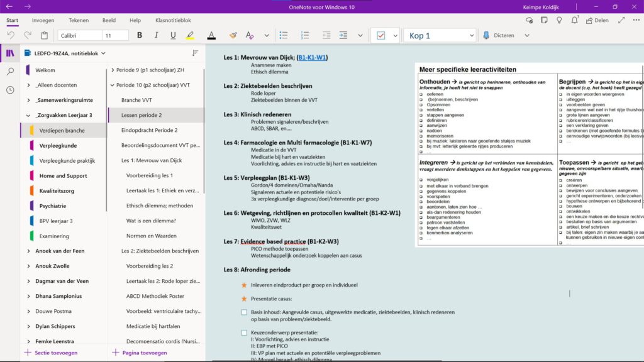Click the notifications bell icon
This screenshot has width=644, height=362.
pos(575,21)
